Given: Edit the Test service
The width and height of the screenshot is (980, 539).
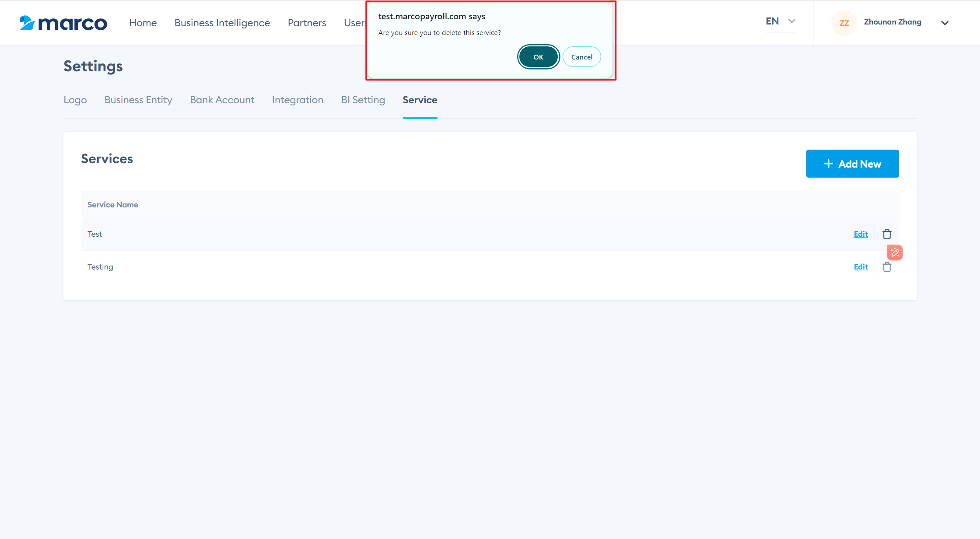Looking at the screenshot, I should click(861, 234).
